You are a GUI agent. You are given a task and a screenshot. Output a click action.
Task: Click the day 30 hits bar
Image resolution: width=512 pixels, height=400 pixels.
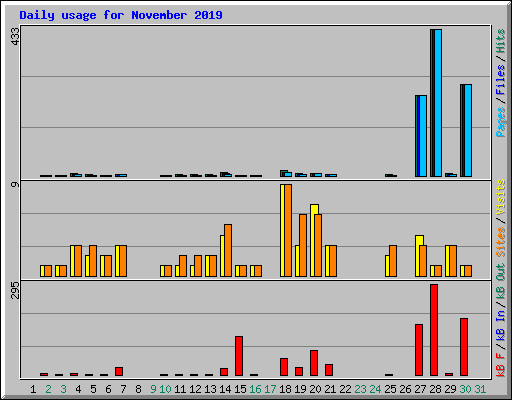coord(461,130)
